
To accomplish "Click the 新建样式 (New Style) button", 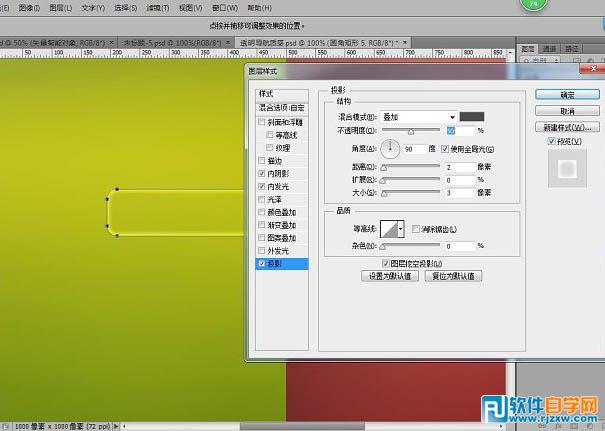I will [566, 128].
